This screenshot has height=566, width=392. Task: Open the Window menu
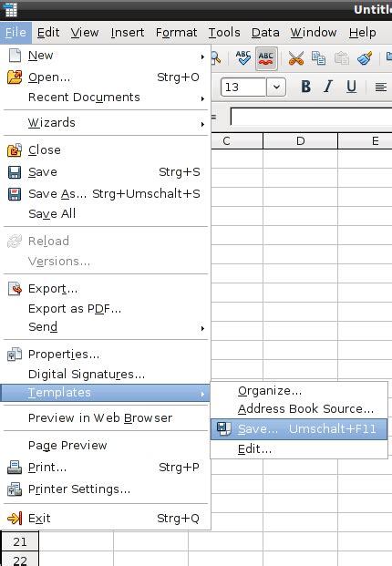(x=314, y=33)
